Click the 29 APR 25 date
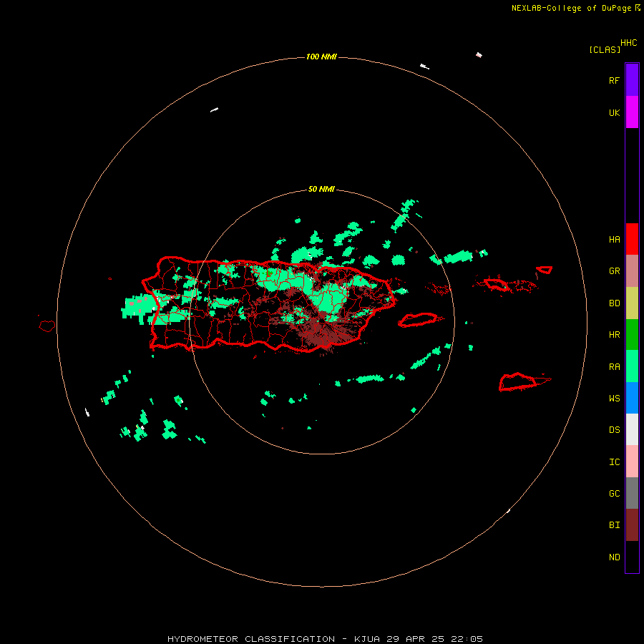 click(415, 639)
